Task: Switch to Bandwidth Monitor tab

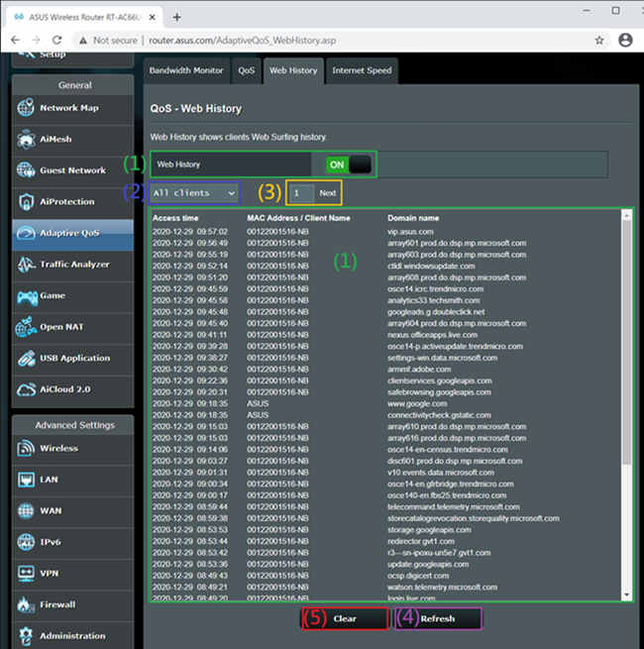Action: pyautogui.click(x=186, y=70)
